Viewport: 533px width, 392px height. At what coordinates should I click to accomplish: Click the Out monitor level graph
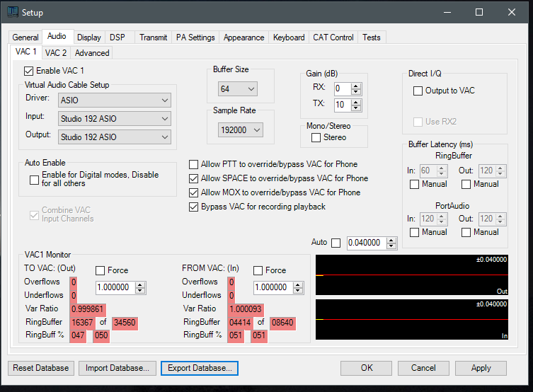(412, 275)
